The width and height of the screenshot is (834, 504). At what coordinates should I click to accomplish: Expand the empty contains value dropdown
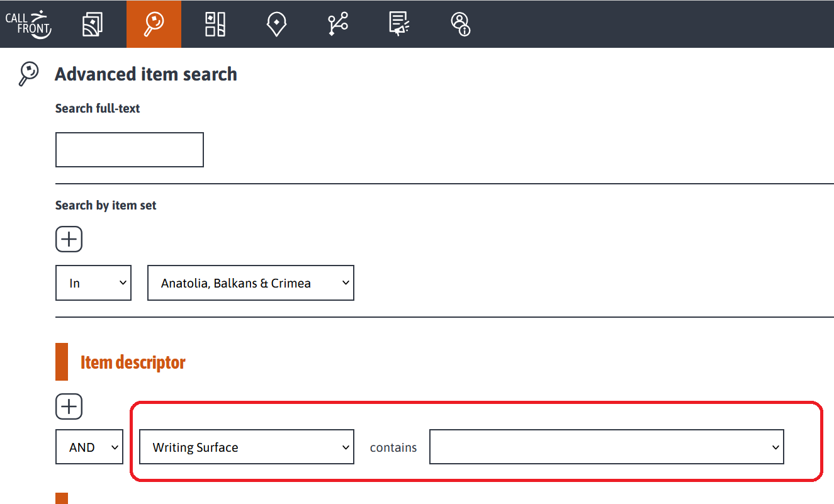pos(607,447)
